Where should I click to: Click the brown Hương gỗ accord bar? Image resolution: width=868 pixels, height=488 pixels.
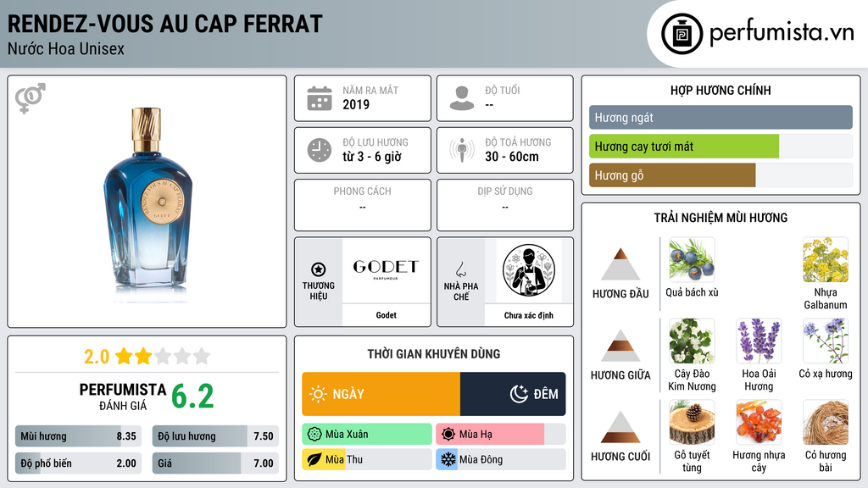click(672, 175)
